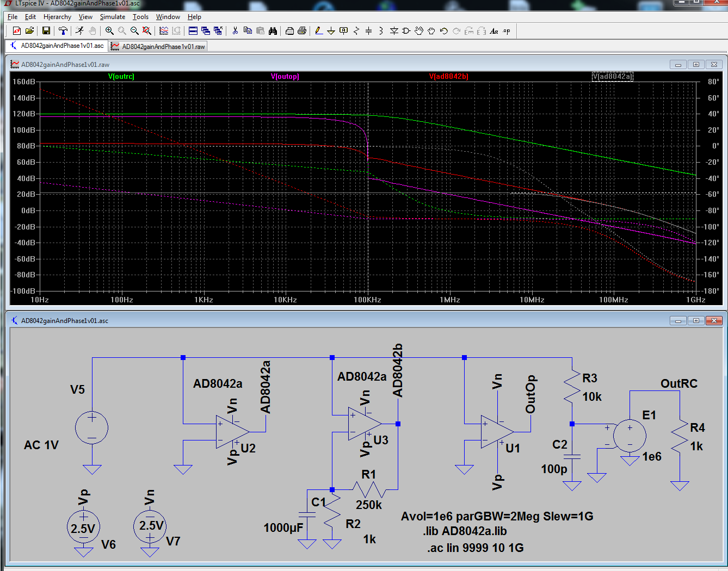The image size is (728, 571).
Task: Run the simulation with the running man icon
Action: pyautogui.click(x=80, y=31)
